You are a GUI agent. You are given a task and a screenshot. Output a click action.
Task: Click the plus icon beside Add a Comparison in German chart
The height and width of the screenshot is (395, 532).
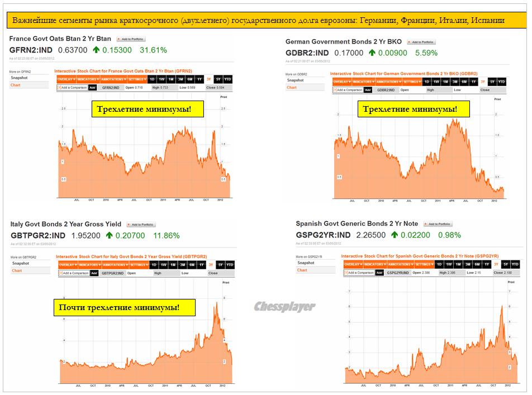pos(335,90)
